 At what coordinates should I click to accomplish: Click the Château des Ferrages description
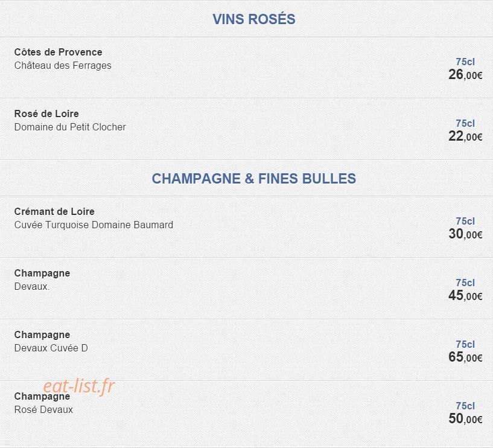(63, 65)
